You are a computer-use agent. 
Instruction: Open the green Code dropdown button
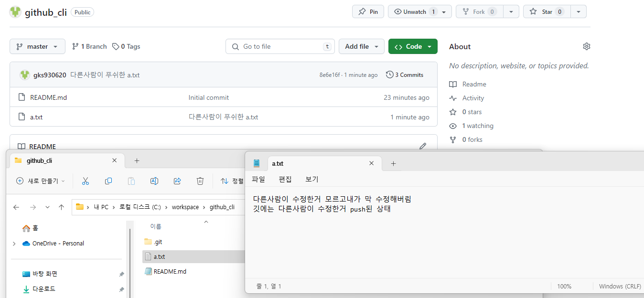coord(413,46)
